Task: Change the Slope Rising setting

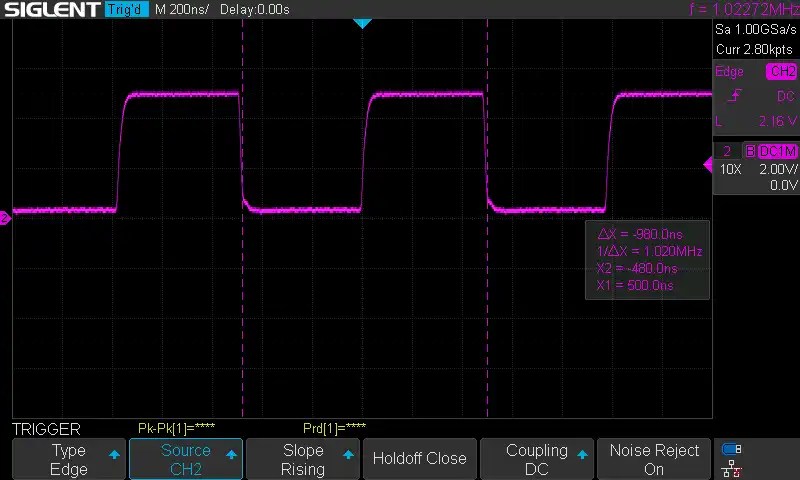Action: pyautogui.click(x=303, y=459)
